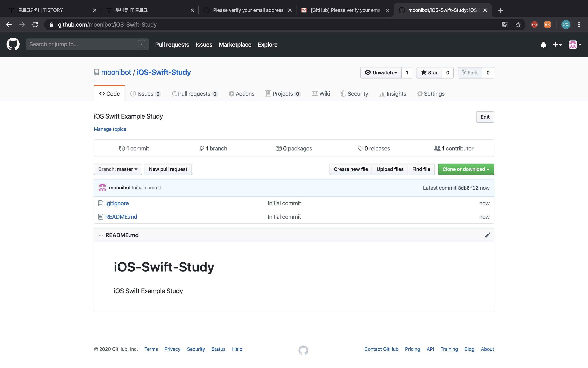Click Find file button

[x=421, y=169]
